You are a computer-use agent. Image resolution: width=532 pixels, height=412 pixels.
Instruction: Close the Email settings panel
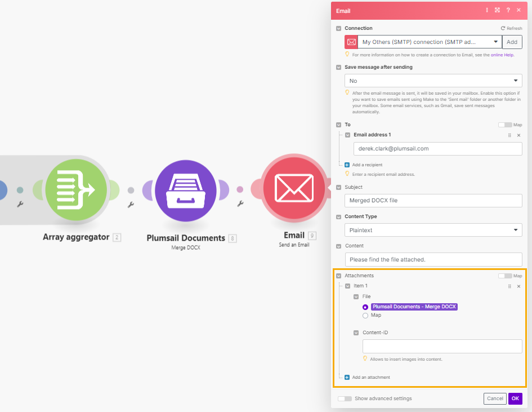pos(518,10)
